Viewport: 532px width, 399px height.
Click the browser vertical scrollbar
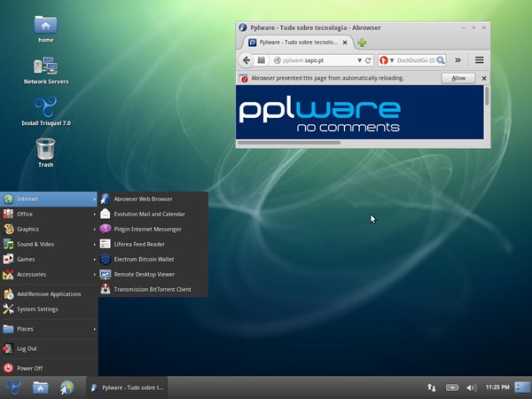pyautogui.click(x=487, y=97)
